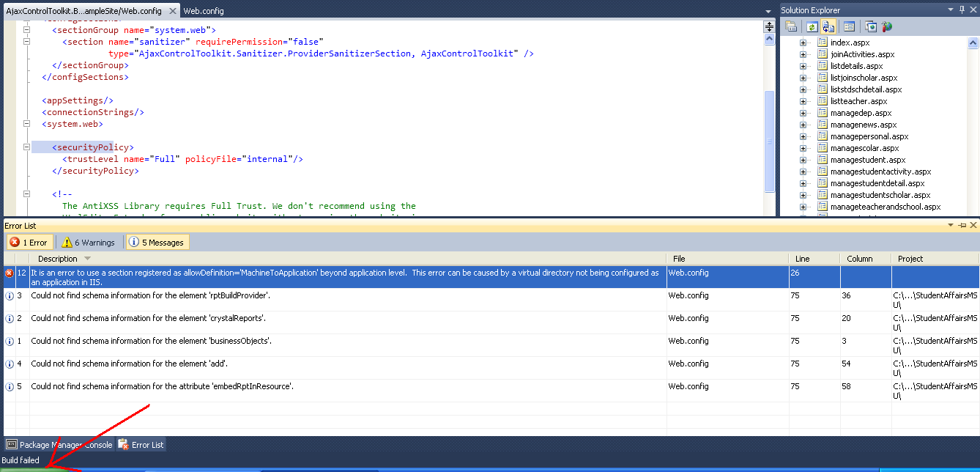Click Refresh icon in Solution Explorer toolbar

coord(812,26)
